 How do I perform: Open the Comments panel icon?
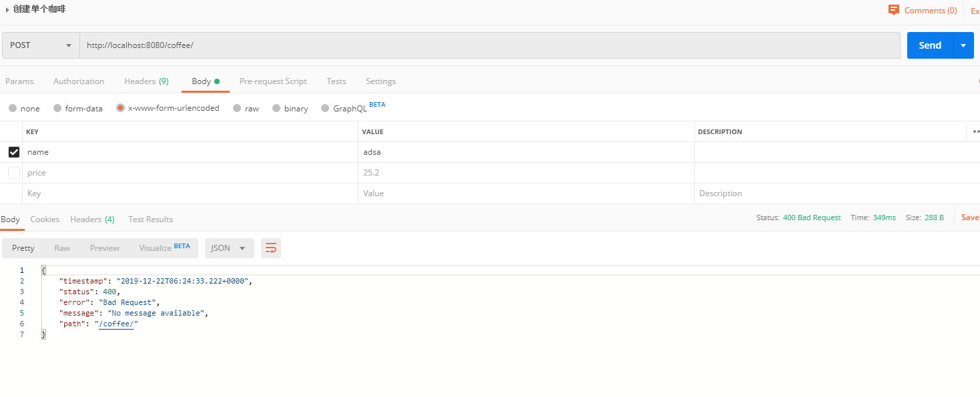point(894,10)
